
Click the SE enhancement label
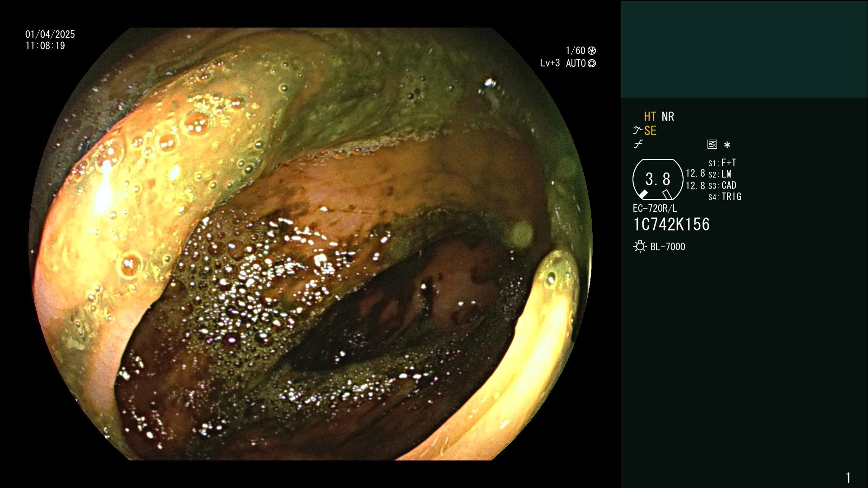650,131
